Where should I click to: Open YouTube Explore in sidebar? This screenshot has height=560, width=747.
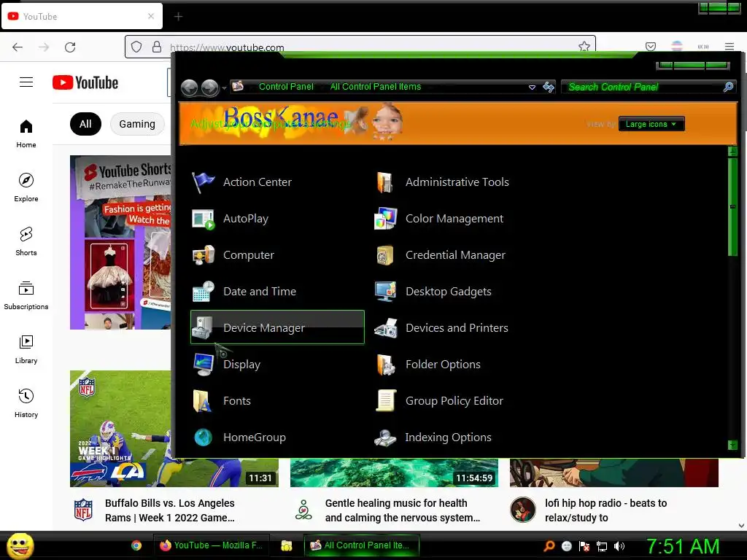pos(26,187)
